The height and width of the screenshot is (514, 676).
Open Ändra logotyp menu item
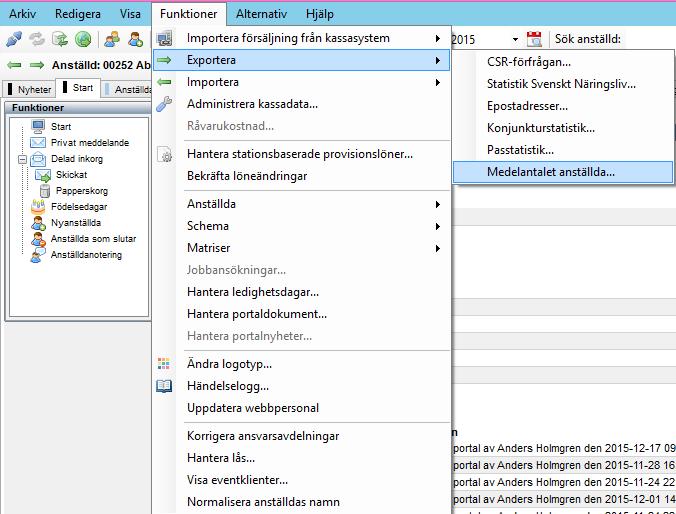pos(301,364)
